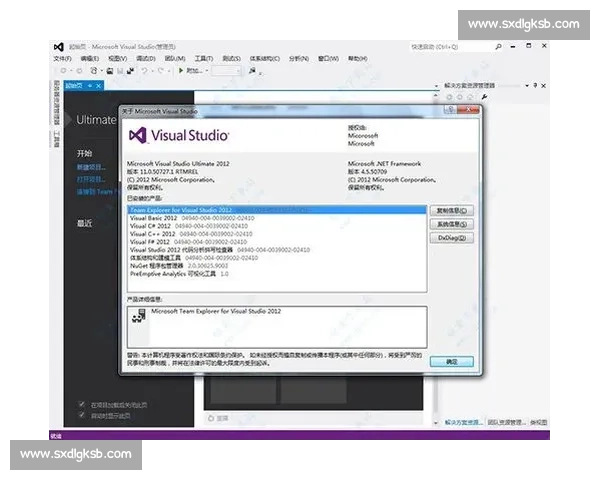Close the 起始页 tab
Screen dimensions: 600x480
pos(98,86)
